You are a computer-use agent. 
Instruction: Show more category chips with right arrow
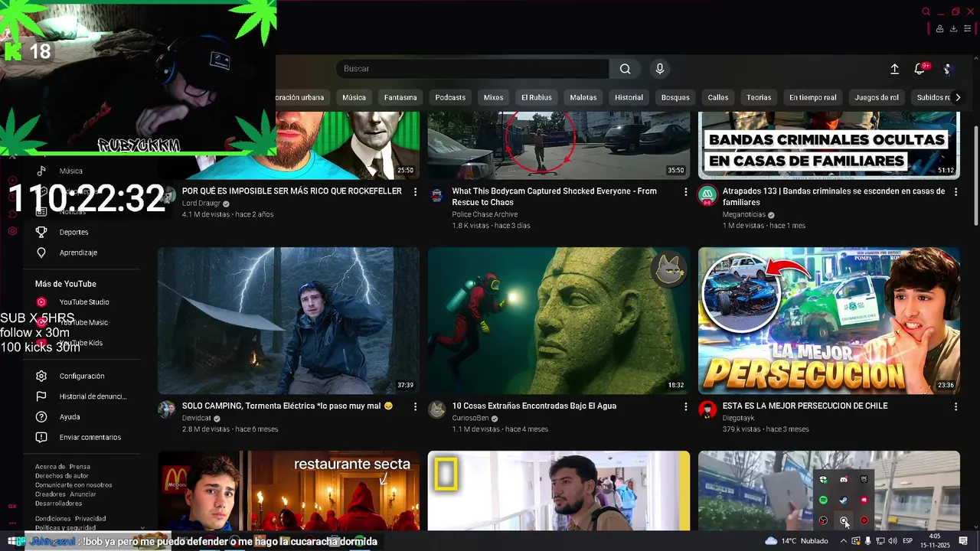click(958, 97)
